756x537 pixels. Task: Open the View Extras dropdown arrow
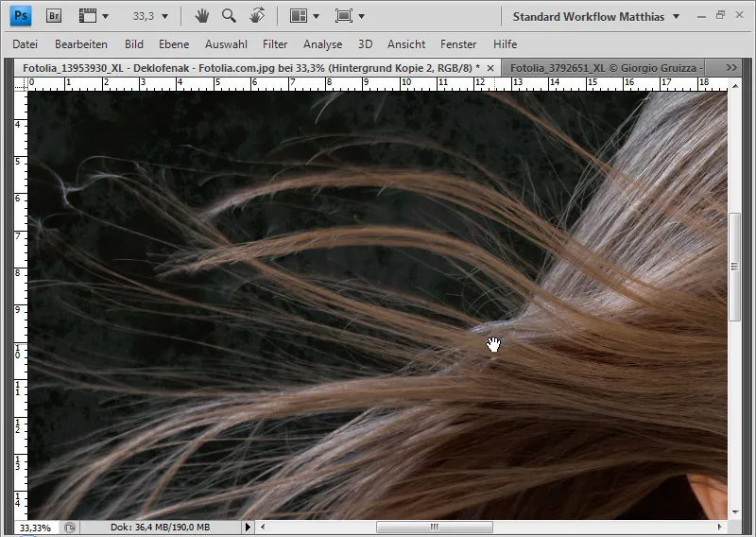[105, 16]
